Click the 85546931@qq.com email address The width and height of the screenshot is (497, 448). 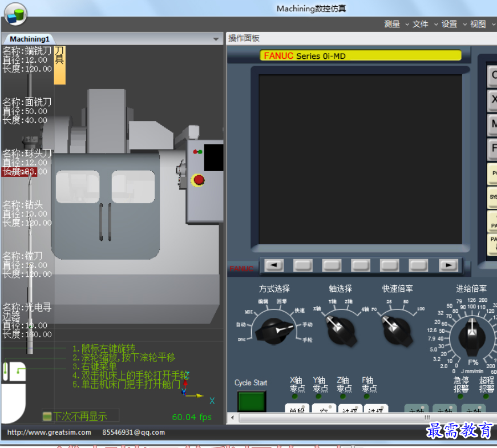pyautogui.click(x=134, y=433)
